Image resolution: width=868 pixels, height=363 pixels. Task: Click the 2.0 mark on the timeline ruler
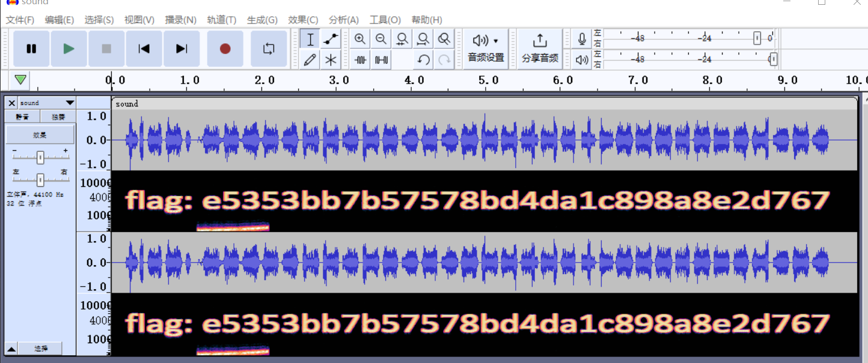264,80
